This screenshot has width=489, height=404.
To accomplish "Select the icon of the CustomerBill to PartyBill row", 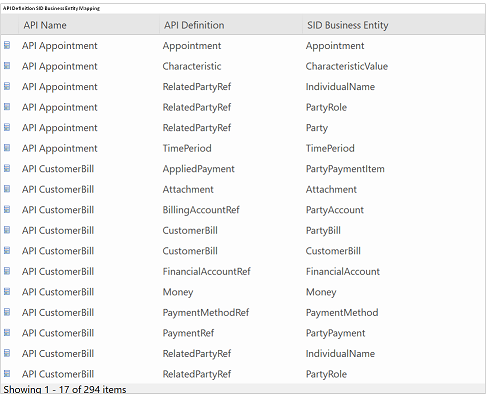I will click(7, 230).
